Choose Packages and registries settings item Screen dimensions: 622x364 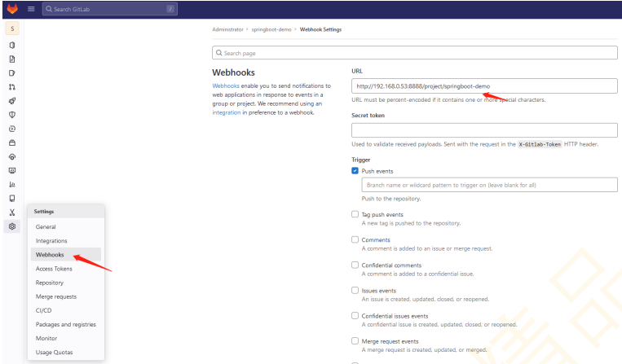tap(65, 324)
